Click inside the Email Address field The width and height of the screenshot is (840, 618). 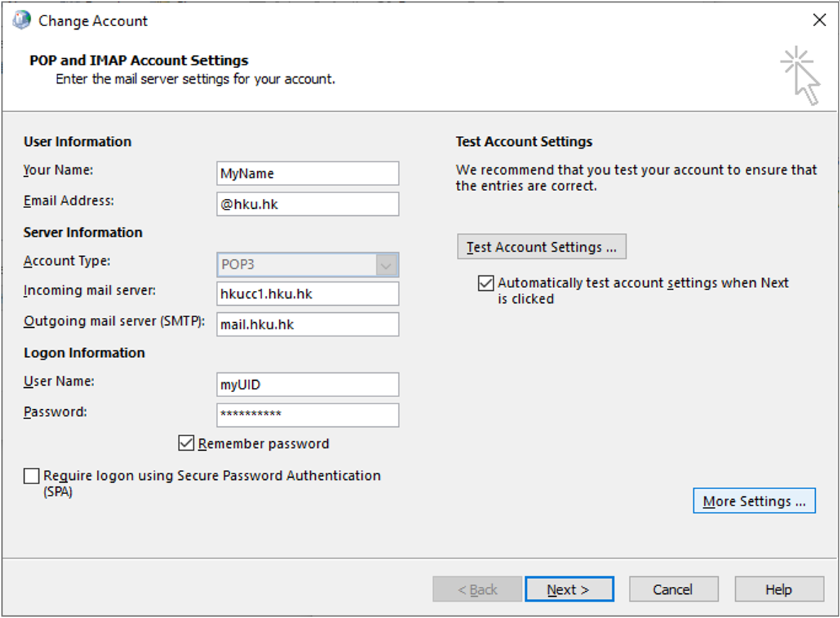[x=307, y=204]
